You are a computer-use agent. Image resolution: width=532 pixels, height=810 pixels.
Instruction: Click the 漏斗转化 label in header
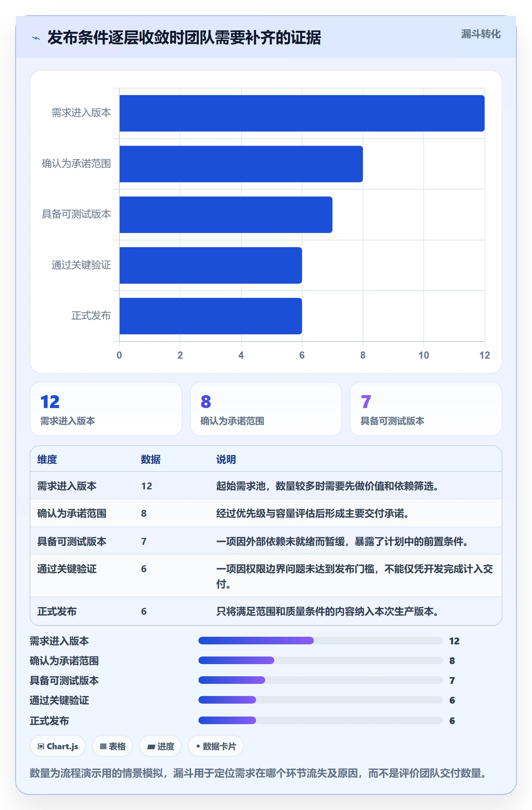pyautogui.click(x=481, y=34)
